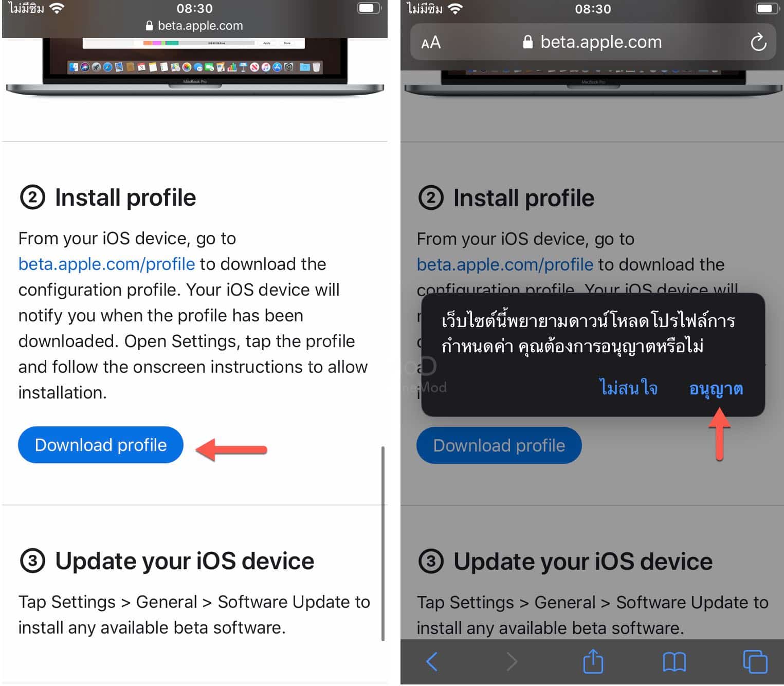
Task: Tap Download profile button on left screen
Action: (101, 445)
